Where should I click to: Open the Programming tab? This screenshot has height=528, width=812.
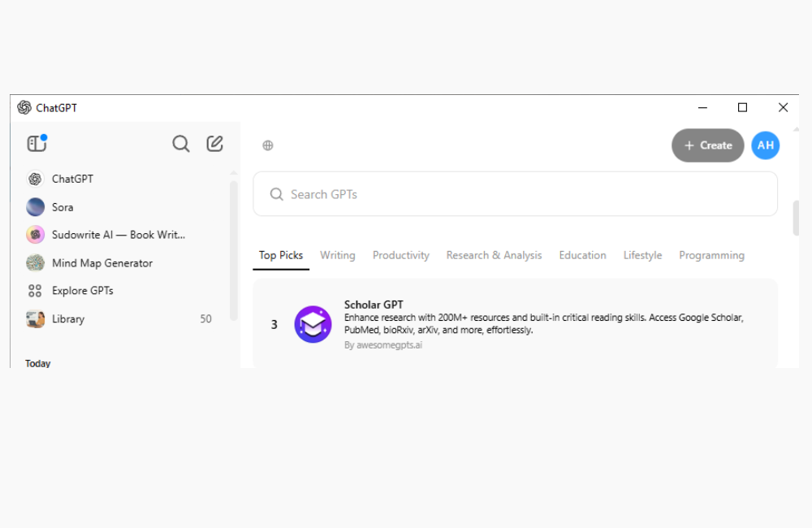pyautogui.click(x=711, y=255)
